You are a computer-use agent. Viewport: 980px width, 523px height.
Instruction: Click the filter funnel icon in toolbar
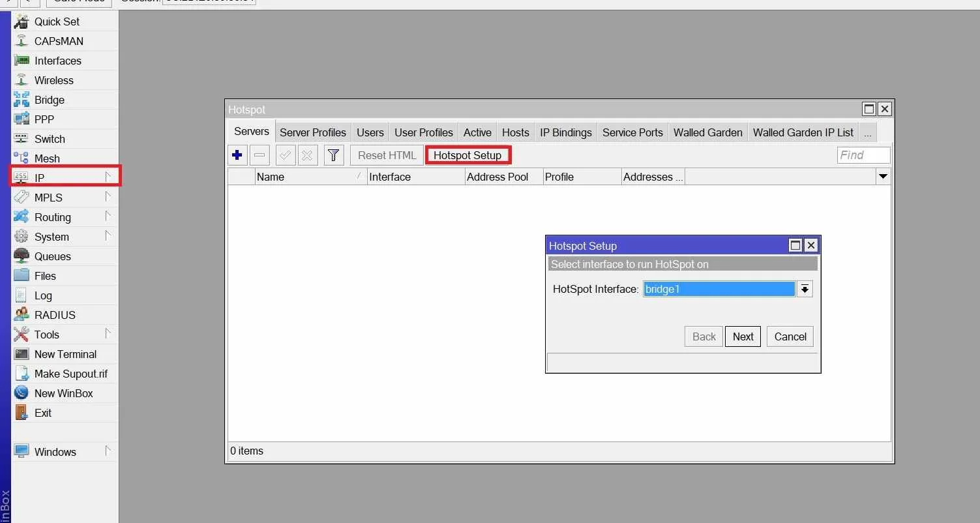pos(334,155)
